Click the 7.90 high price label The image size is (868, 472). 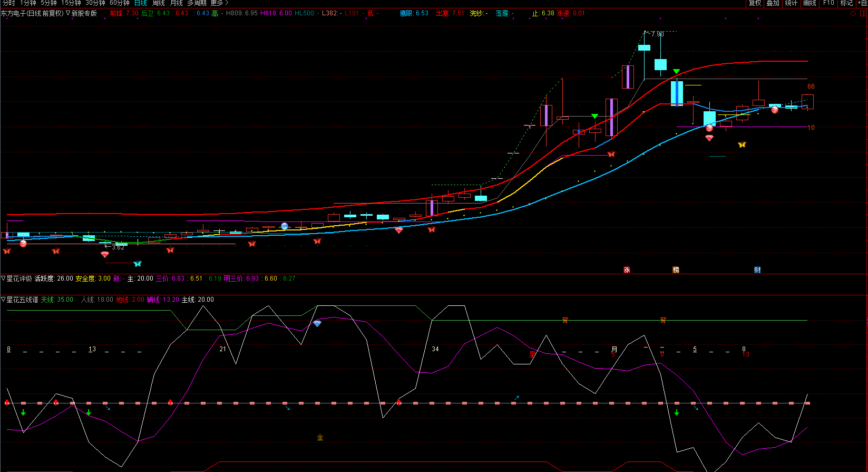pyautogui.click(x=657, y=34)
